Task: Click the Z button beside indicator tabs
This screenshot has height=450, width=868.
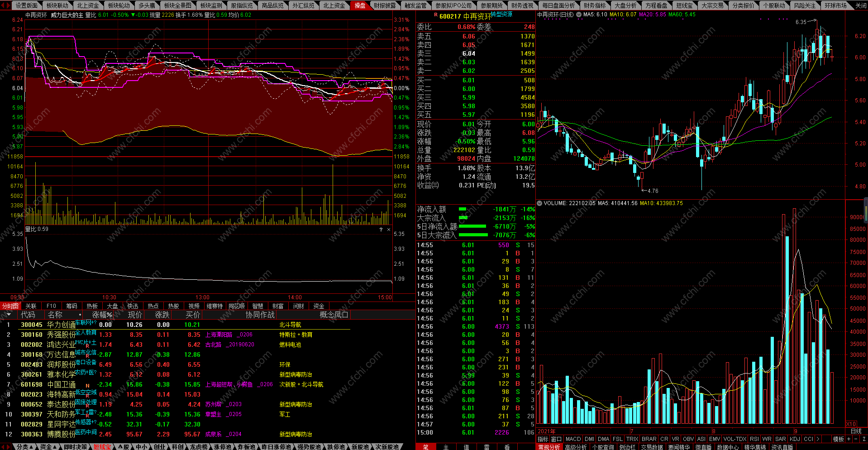Action: tap(863, 439)
